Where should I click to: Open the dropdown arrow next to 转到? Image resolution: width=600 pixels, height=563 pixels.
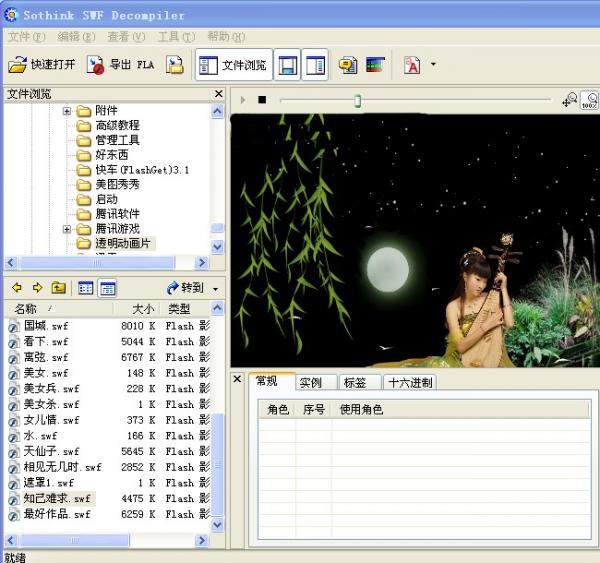coord(216,289)
